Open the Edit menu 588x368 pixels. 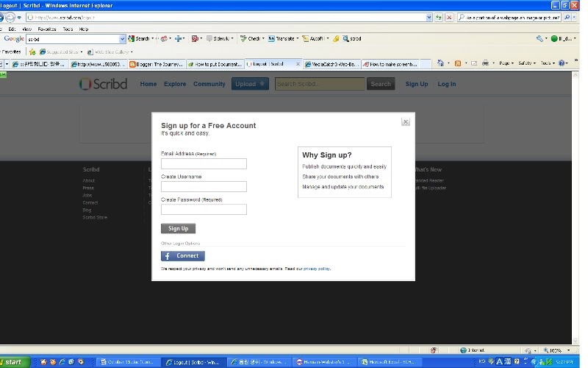coord(12,29)
